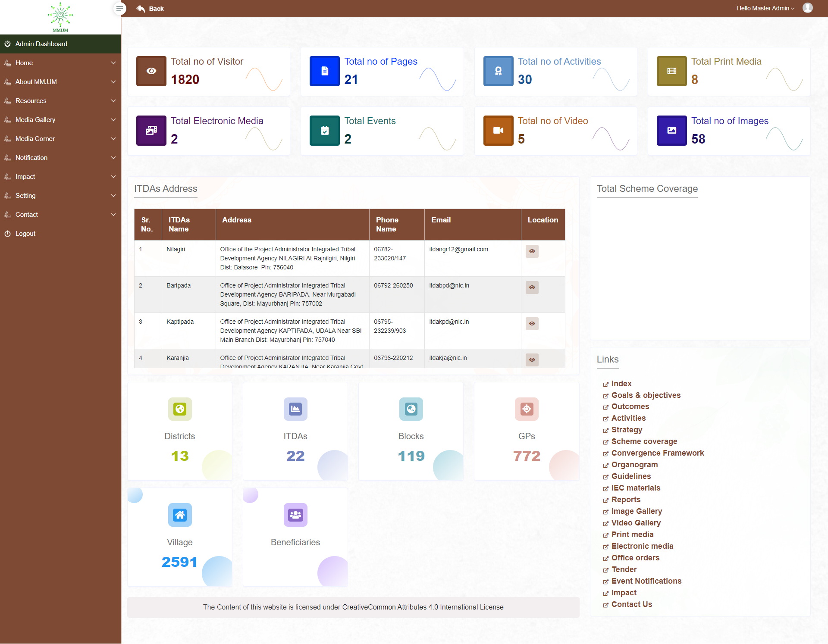Click the Districts count card
Image resolution: width=828 pixels, height=644 pixels.
180,431
